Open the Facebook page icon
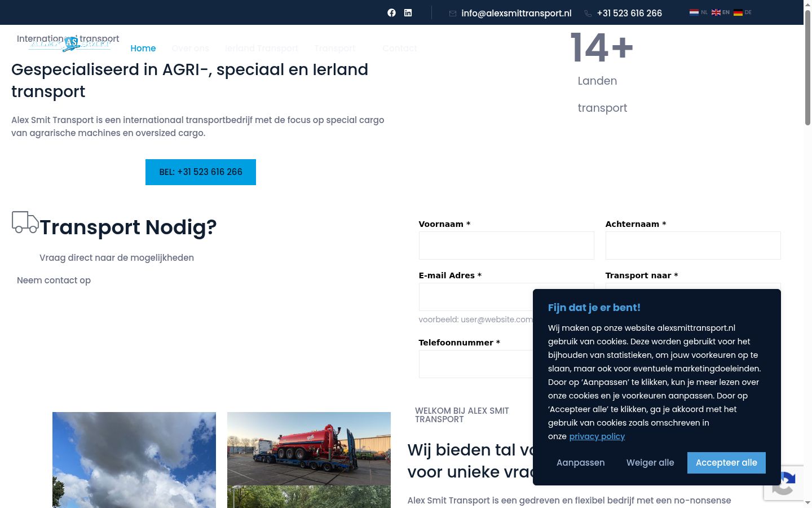 pyautogui.click(x=391, y=12)
